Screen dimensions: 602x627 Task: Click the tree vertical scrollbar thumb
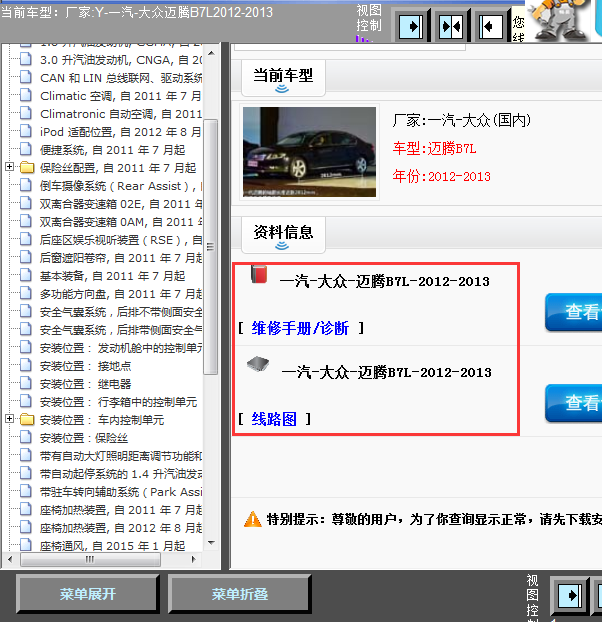click(210, 247)
